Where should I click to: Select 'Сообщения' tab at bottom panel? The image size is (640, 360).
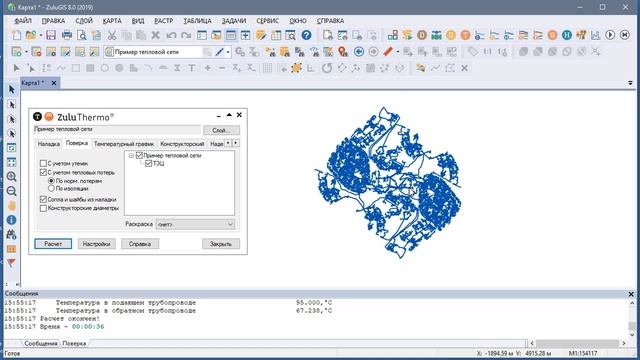coord(41,344)
